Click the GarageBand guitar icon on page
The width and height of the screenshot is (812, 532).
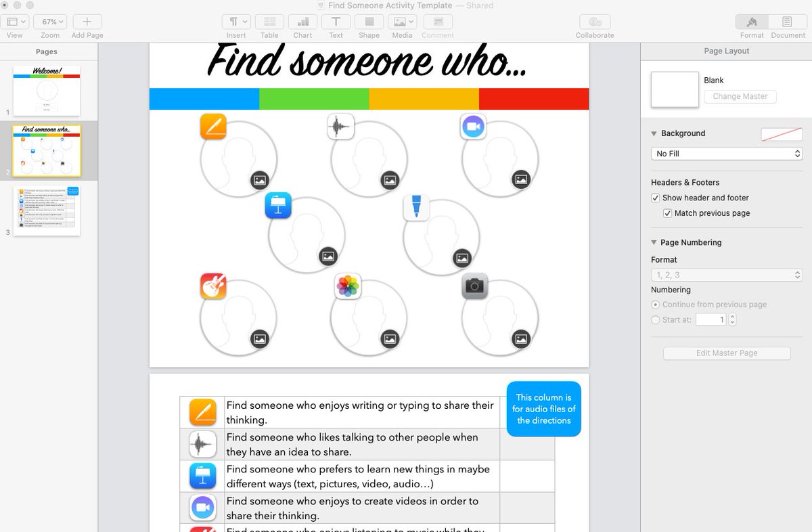coord(213,286)
